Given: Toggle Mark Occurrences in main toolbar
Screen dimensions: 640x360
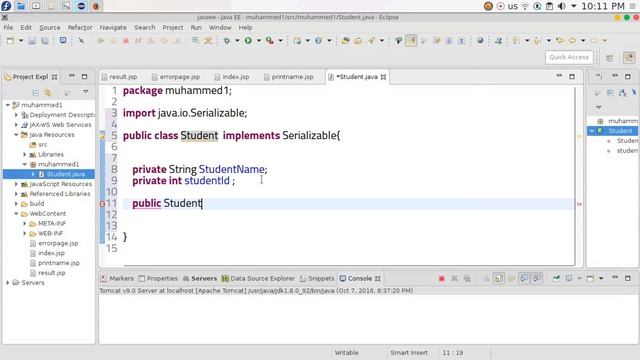Looking at the screenshot, I should click(x=411, y=40).
